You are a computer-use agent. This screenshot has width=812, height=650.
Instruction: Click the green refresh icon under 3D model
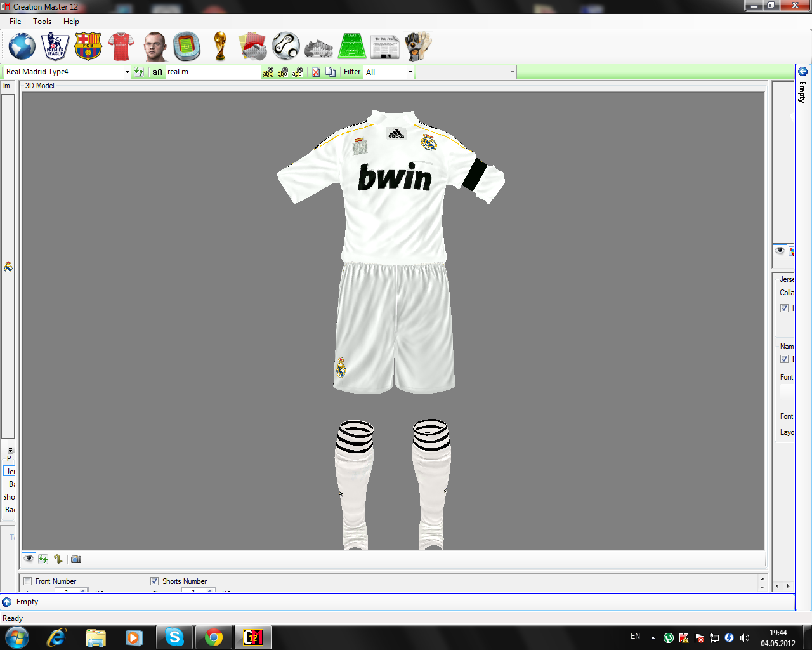[x=43, y=559]
